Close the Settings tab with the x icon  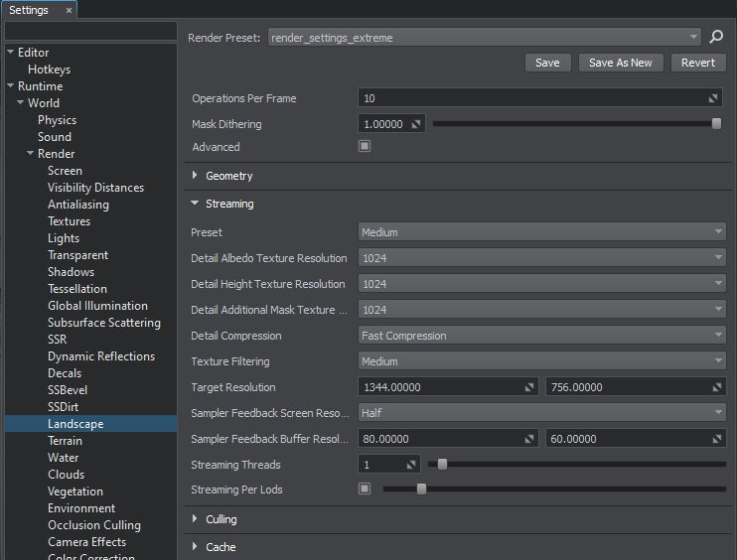point(69,10)
